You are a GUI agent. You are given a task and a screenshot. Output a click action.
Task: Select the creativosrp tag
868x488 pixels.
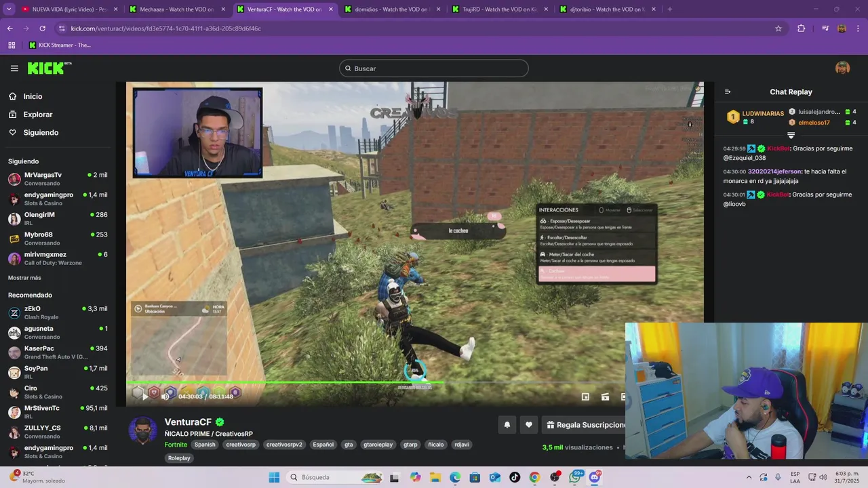click(241, 445)
